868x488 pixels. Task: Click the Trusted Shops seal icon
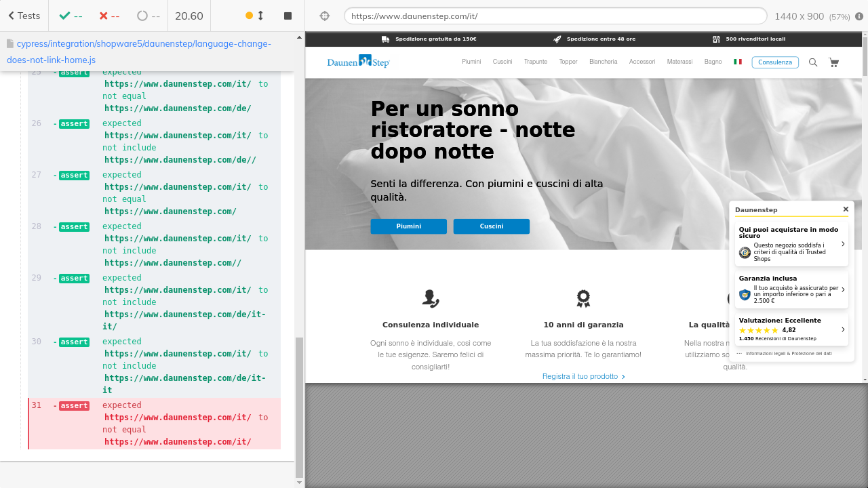[x=745, y=253]
